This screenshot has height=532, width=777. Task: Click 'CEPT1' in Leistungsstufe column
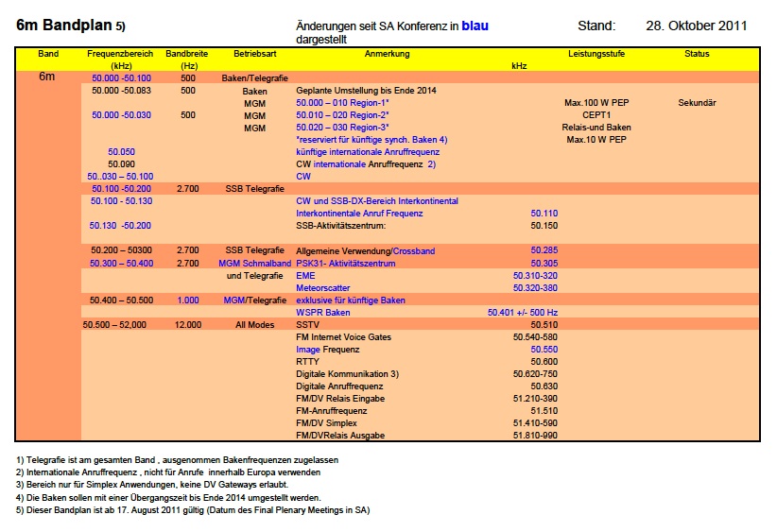coord(596,115)
